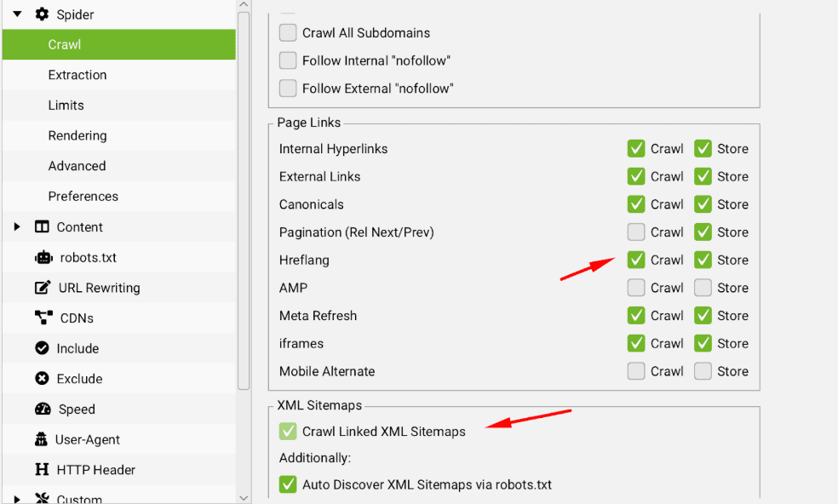
Task: Expand the Content tree section
Action: 17,226
